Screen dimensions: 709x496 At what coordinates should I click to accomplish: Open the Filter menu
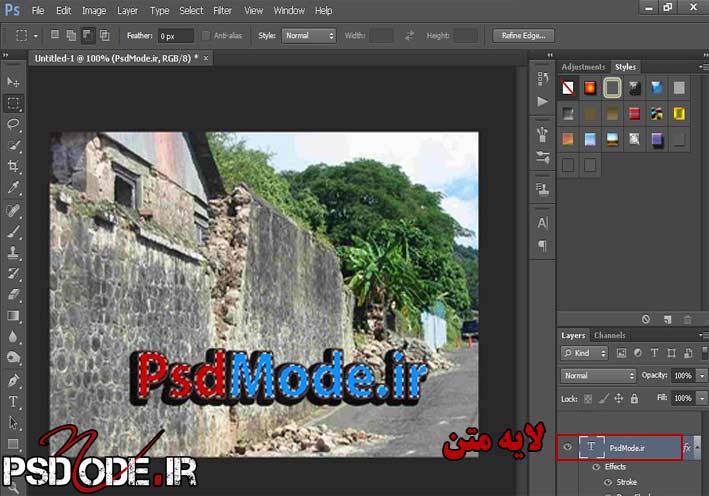click(x=222, y=10)
